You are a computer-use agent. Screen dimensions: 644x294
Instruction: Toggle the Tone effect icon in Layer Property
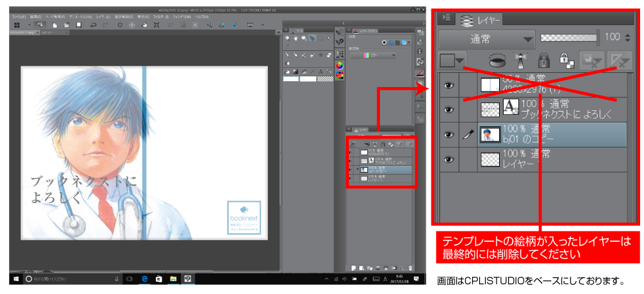(397, 43)
